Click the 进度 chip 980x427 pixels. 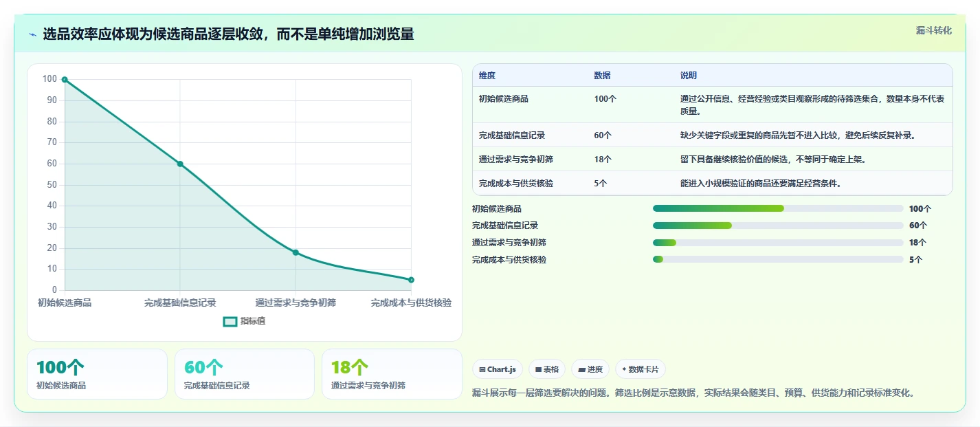point(590,369)
